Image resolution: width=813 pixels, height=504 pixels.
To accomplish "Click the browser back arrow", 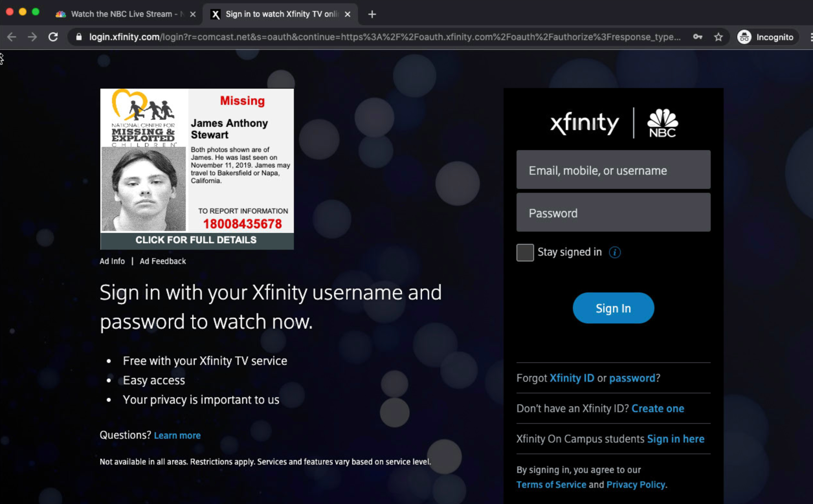I will coord(12,37).
